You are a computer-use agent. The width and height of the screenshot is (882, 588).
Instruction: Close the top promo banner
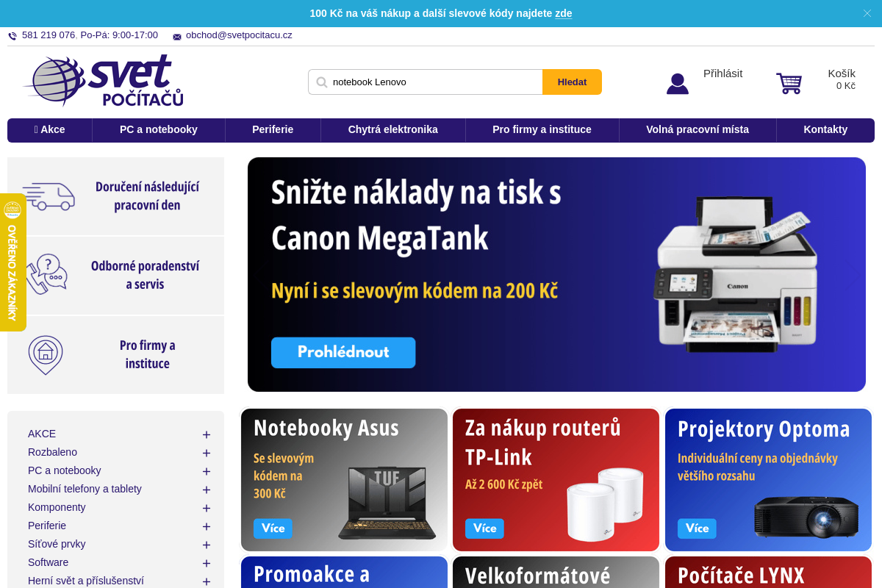coord(867,13)
